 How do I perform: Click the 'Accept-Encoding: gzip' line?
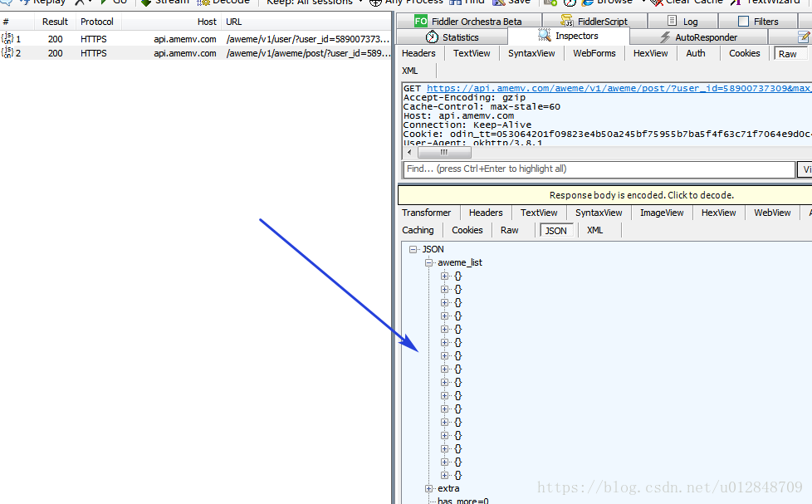[x=464, y=97]
